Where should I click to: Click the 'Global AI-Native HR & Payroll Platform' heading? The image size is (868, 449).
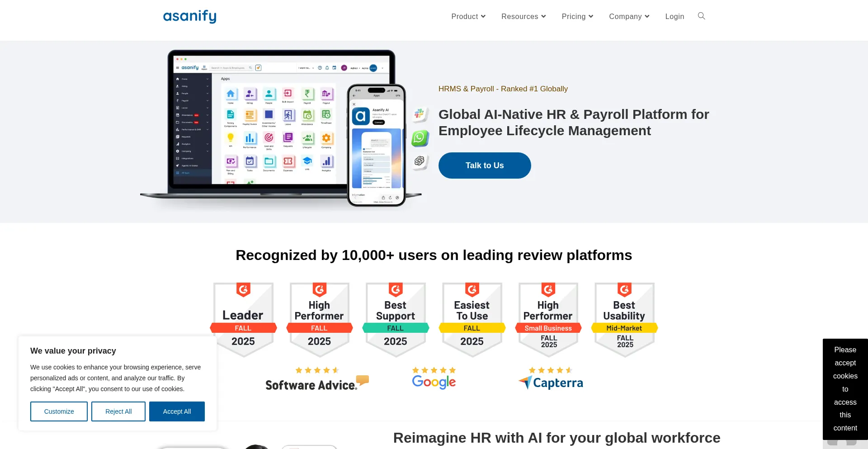pos(574,123)
